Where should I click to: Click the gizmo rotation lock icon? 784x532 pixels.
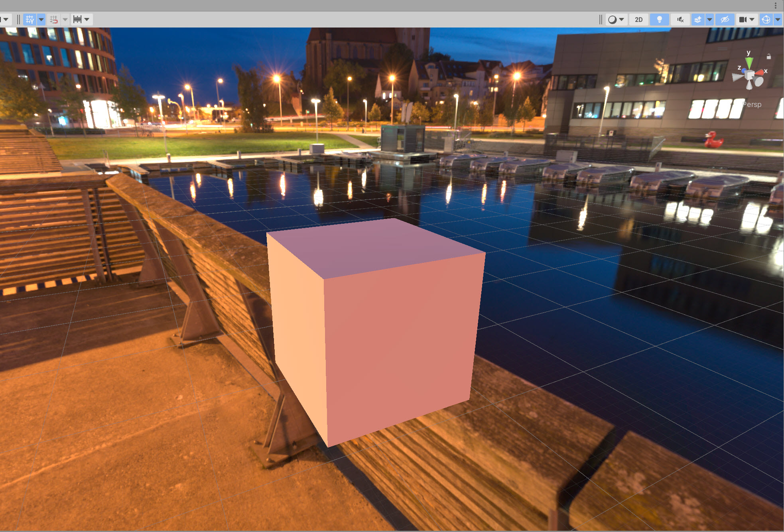point(768,57)
